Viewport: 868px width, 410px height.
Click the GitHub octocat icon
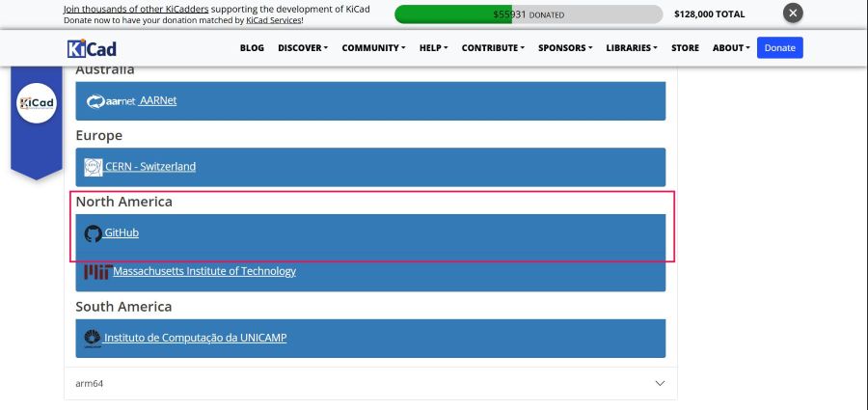click(x=93, y=233)
